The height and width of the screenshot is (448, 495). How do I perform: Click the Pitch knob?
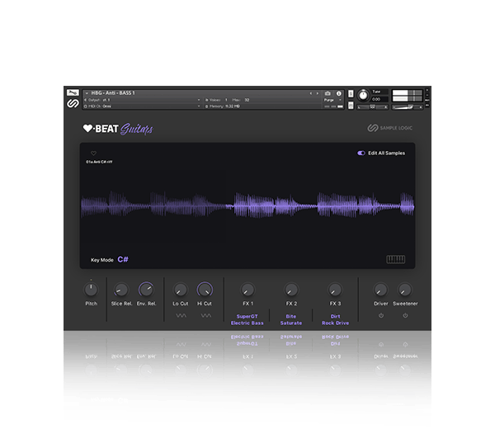point(91,290)
